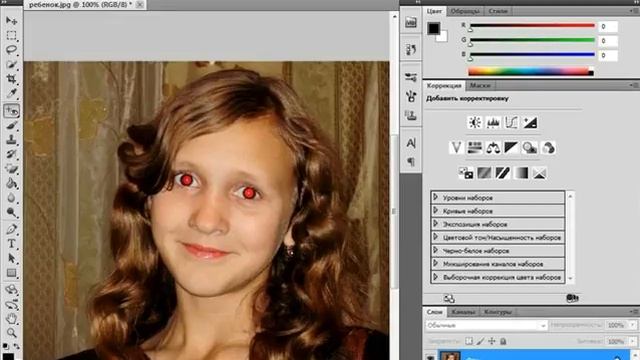This screenshot has width=640, height=360.
Task: Select the Red Eye tool
Action: (11, 111)
